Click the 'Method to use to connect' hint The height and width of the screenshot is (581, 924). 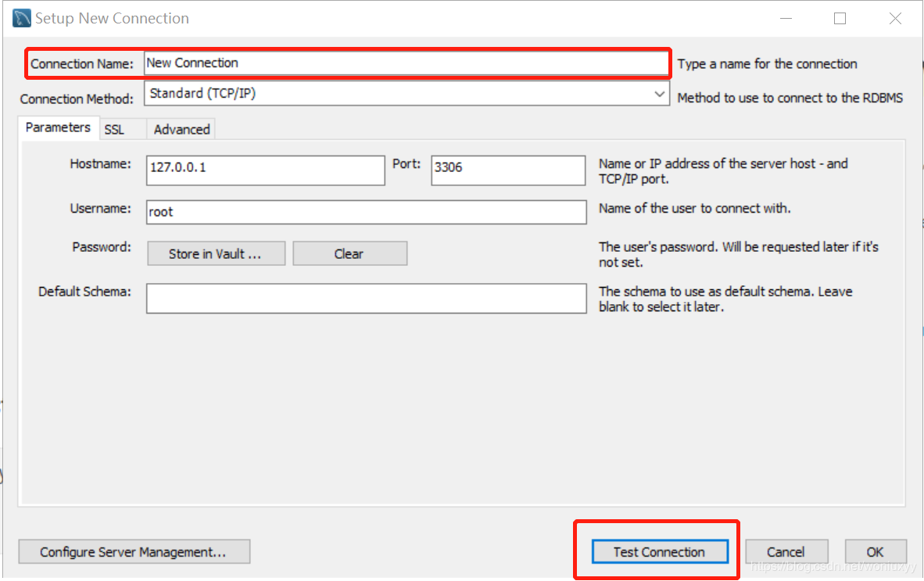point(790,98)
